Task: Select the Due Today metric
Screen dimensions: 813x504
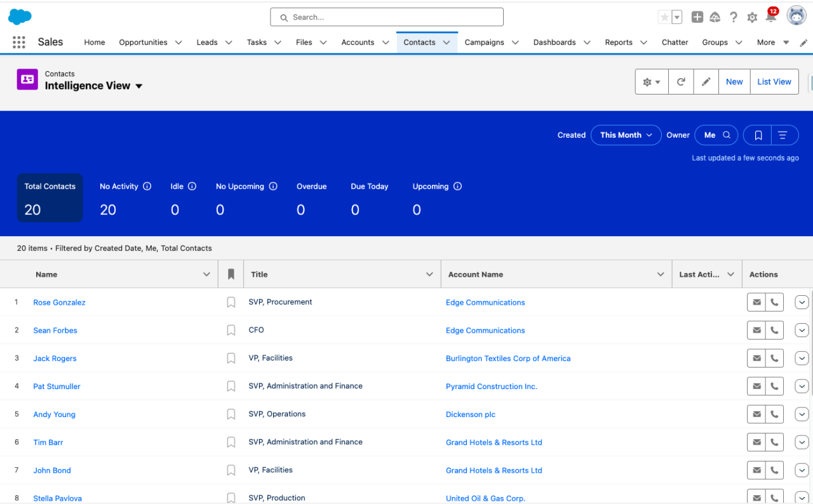Action: (370, 198)
